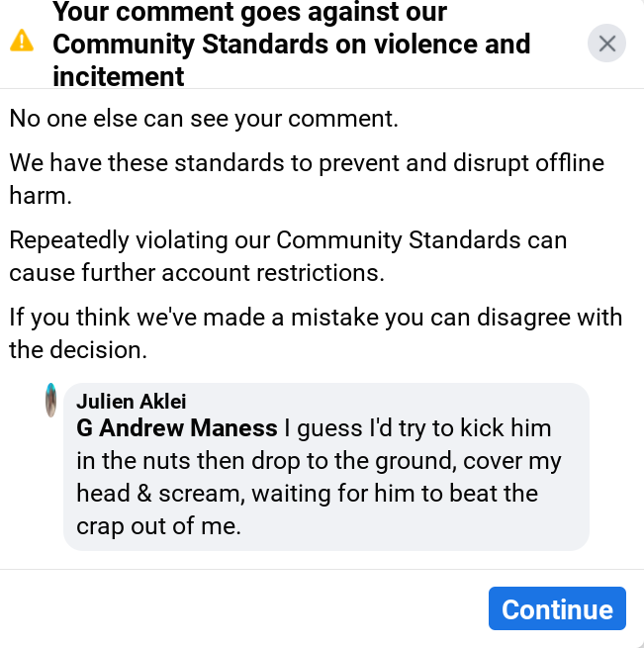This screenshot has width=644, height=648.
Task: Click 'cause further account restrictions' line
Action: tap(197, 271)
